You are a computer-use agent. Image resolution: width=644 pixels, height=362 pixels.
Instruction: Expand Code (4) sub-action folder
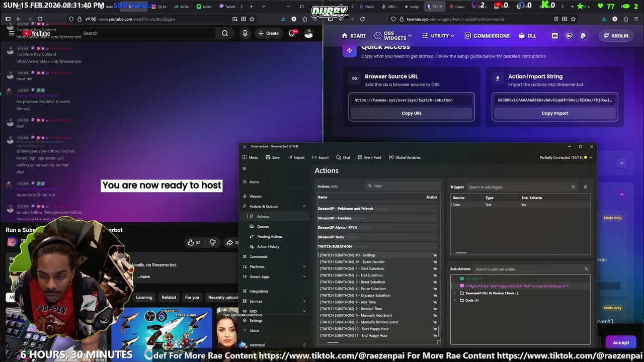455,300
